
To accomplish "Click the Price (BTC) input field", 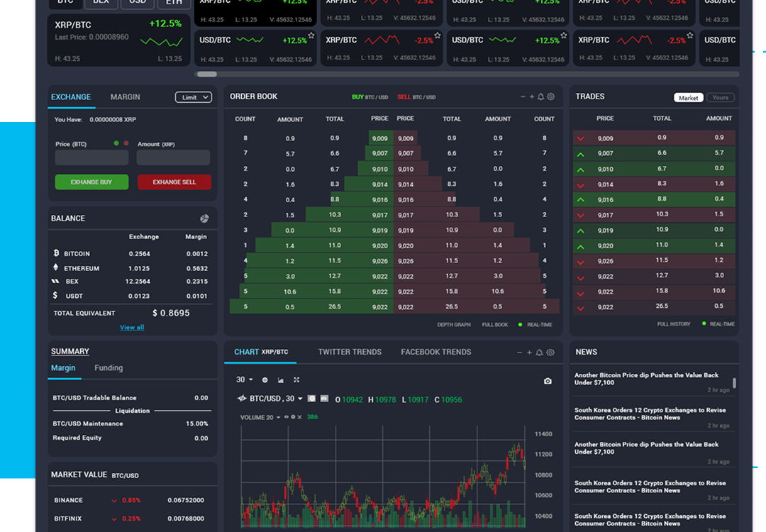I will [91, 157].
